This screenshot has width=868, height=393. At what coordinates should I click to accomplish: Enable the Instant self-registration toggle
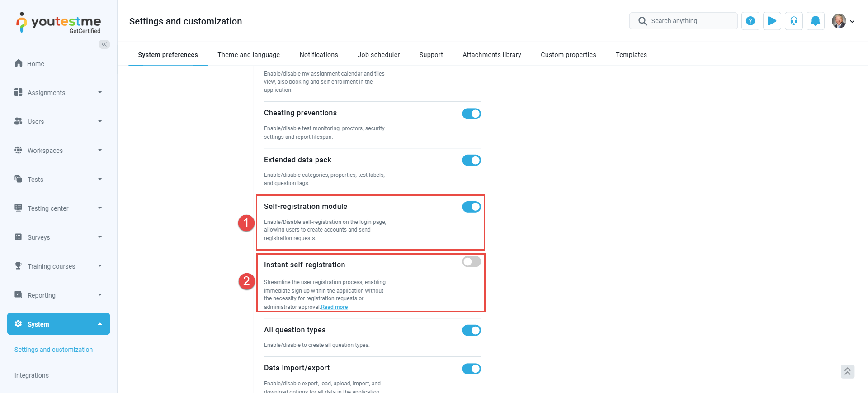(472, 261)
